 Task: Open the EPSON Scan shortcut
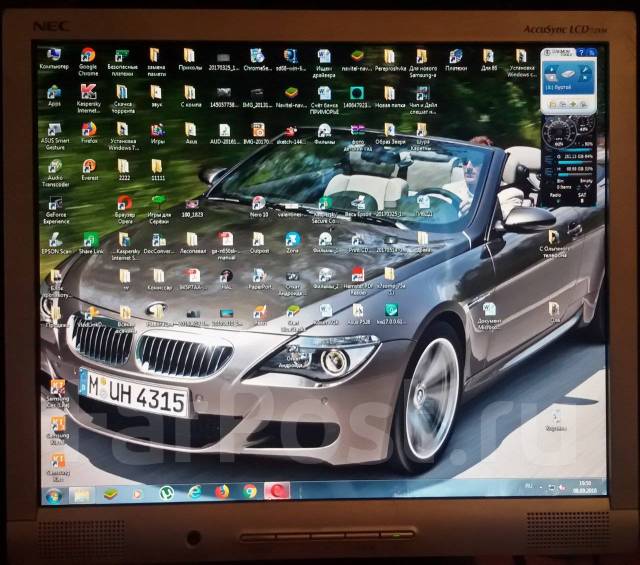tap(57, 240)
